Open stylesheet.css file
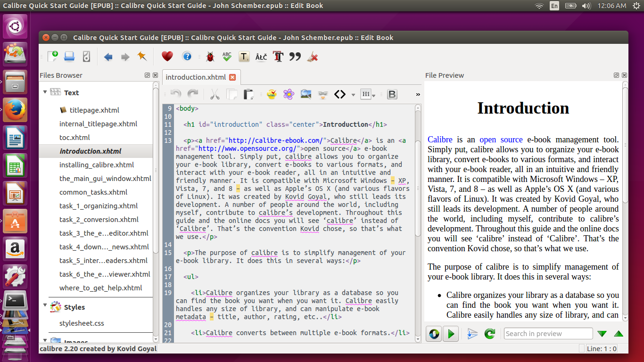This screenshot has width=644, height=362. 82,323
